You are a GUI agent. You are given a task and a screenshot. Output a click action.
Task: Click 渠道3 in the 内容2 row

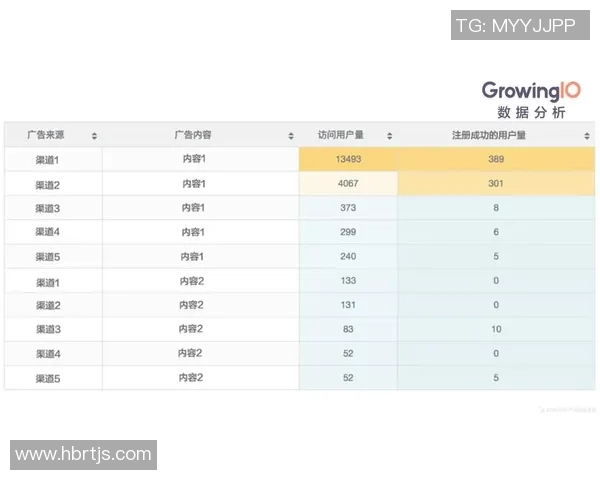pyautogui.click(x=48, y=329)
